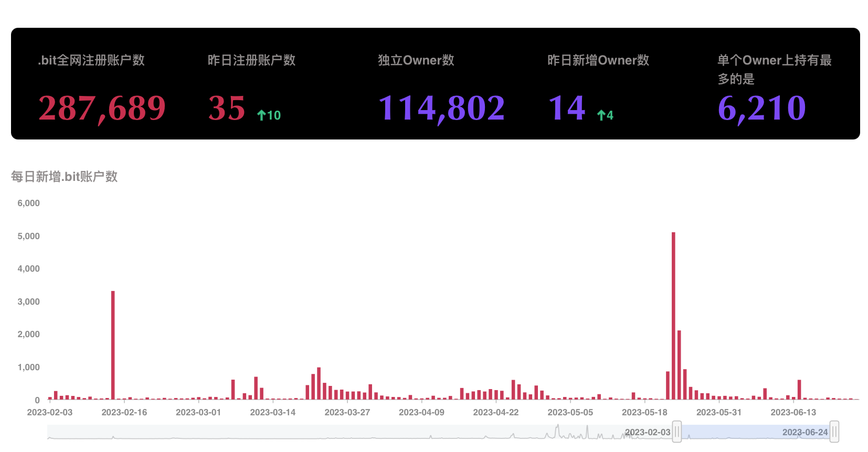Select the total registered accounts number 287,689
The width and height of the screenshot is (868, 452).
102,108
